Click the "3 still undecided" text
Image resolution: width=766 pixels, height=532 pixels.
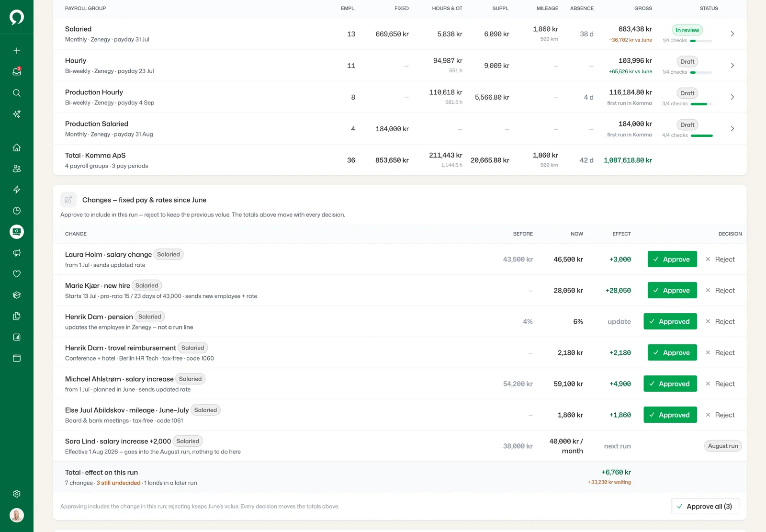click(x=119, y=483)
